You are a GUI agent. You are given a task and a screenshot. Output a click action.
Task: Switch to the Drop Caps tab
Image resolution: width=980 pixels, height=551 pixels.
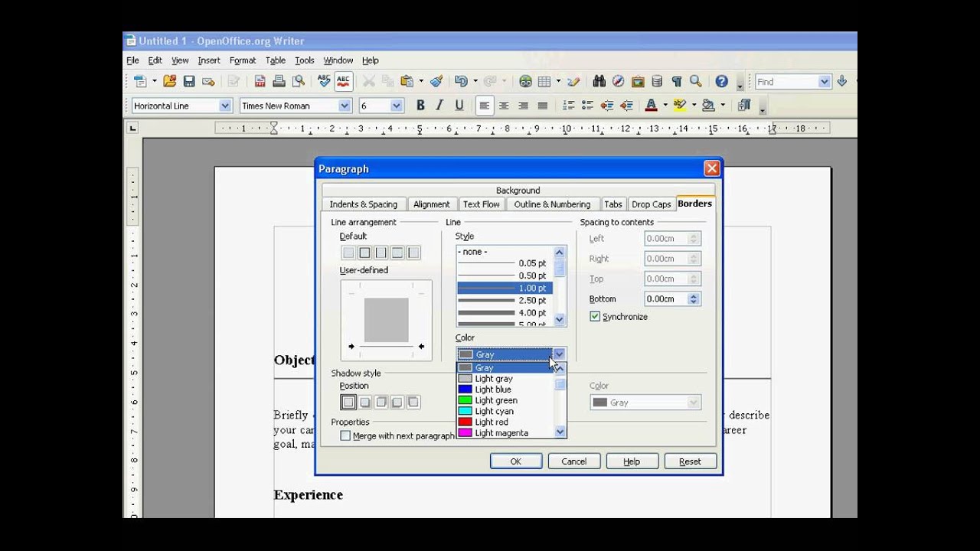(652, 204)
